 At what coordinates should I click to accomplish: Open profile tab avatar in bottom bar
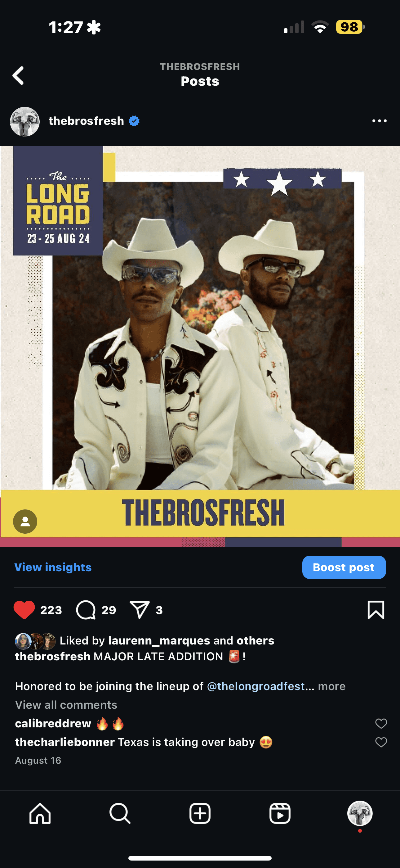pos(360,813)
